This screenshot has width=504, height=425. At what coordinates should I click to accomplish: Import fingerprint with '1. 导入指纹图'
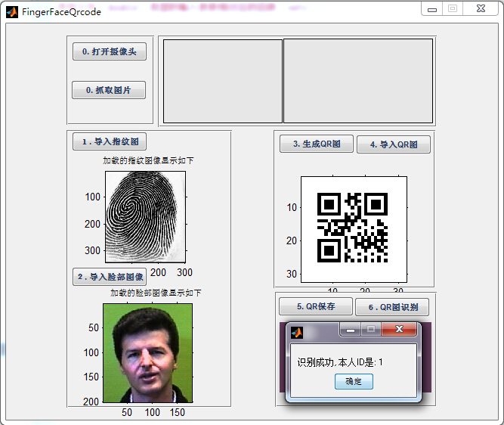[x=110, y=141]
